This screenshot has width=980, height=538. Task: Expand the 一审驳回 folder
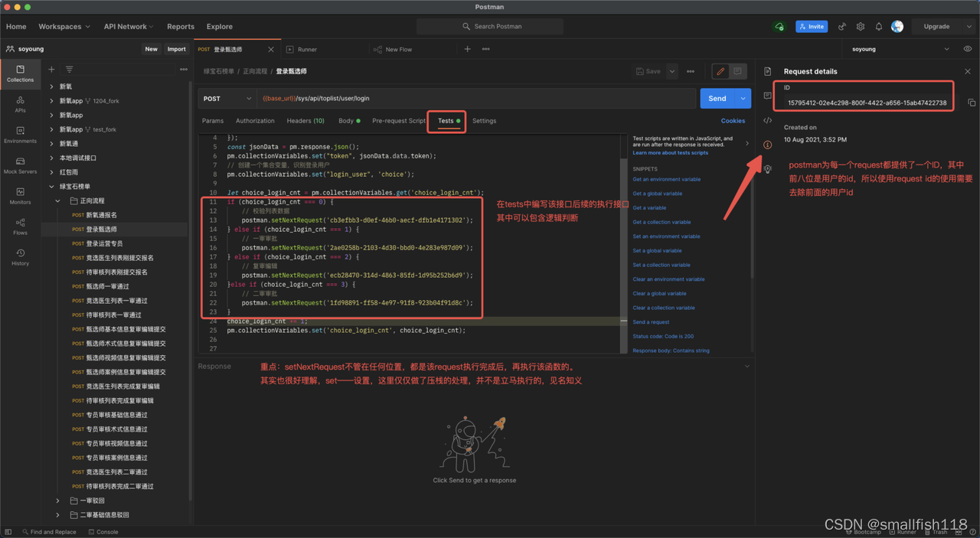click(58, 501)
